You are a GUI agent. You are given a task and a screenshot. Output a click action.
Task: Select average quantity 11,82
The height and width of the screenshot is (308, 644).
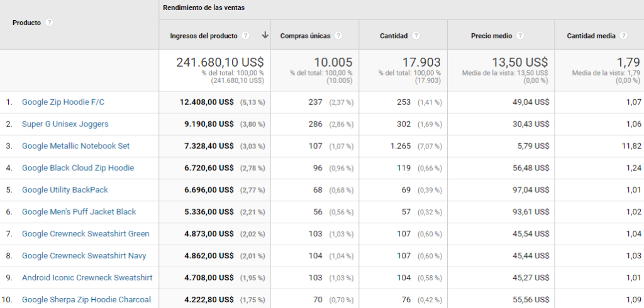tap(631, 146)
